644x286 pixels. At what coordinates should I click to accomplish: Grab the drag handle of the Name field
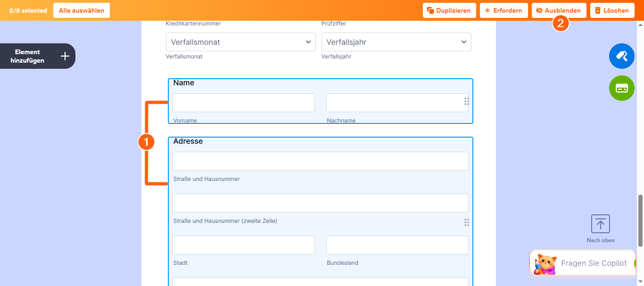pyautogui.click(x=466, y=101)
